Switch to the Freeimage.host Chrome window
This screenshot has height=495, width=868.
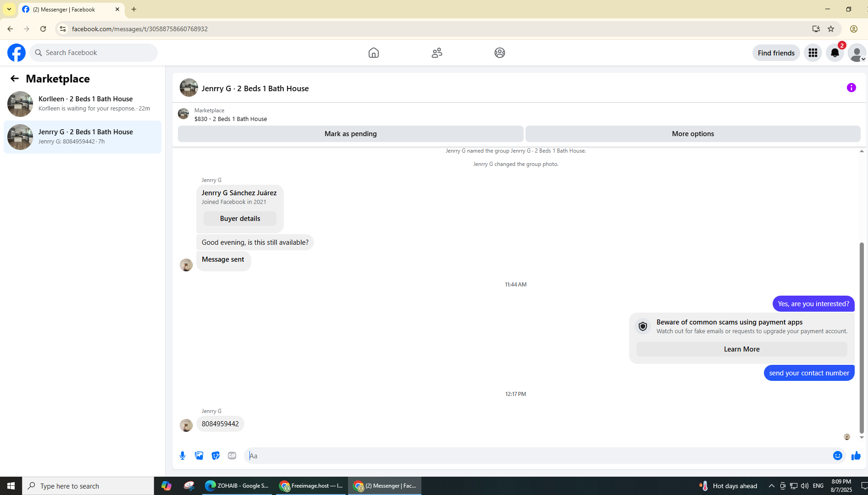click(311, 486)
